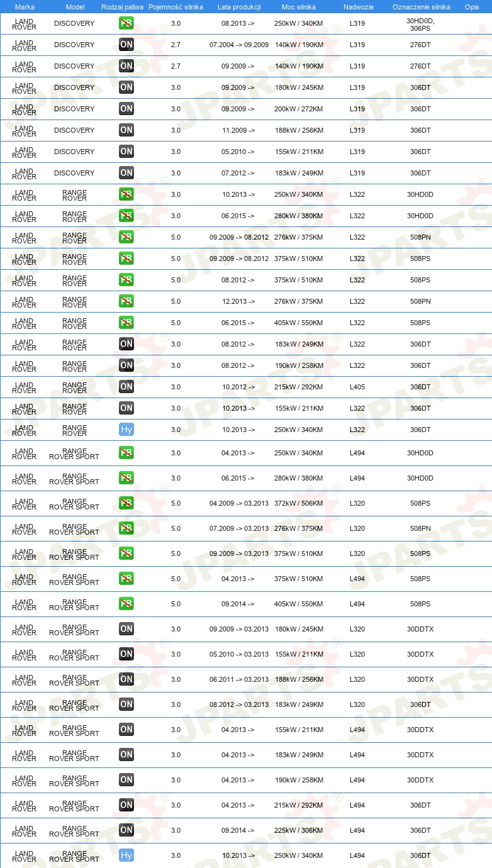Select diesel icon in Discovery 200kW / 272KM row
The width and height of the screenshot is (492, 868).
coord(126,109)
